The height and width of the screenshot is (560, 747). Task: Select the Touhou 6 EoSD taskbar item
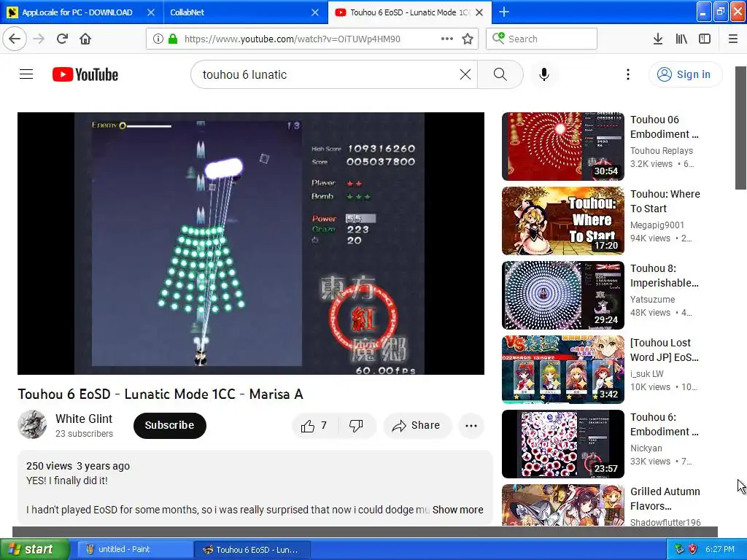pos(252,549)
